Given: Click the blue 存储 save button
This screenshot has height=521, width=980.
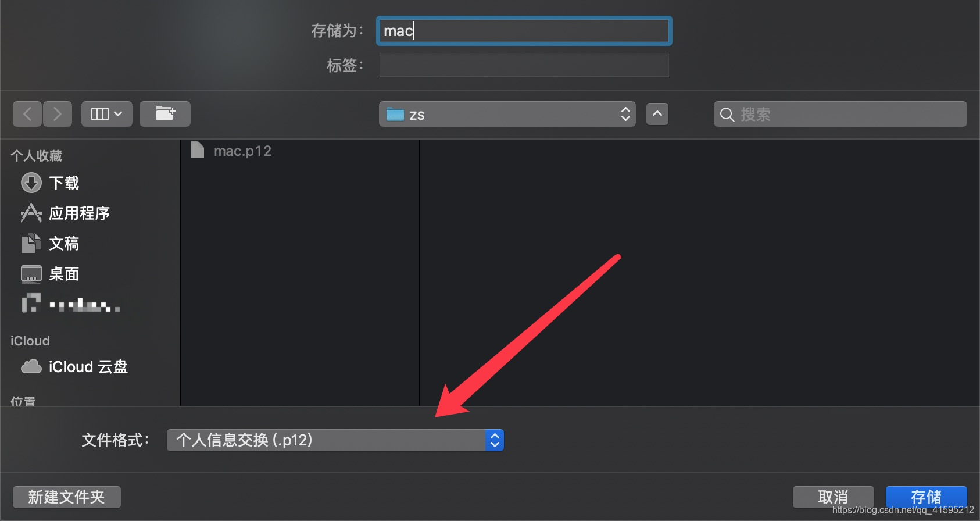Looking at the screenshot, I should click(926, 497).
